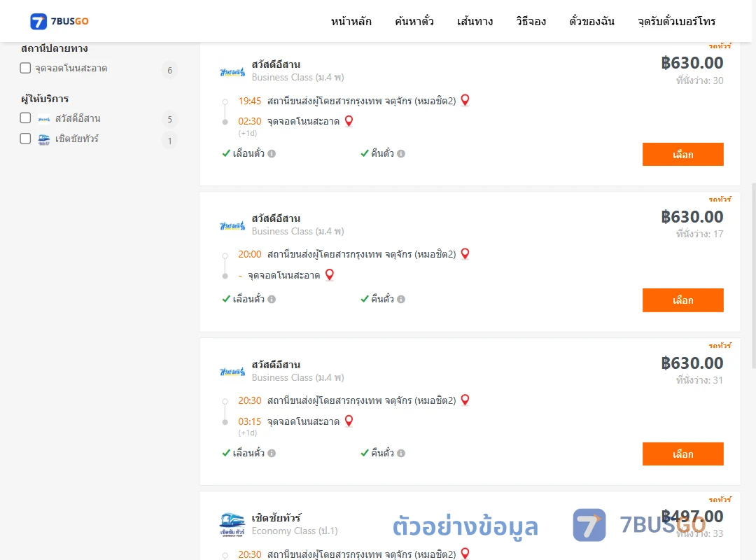Click map pin for 02:30 จุดจอดโนนสะอาด arrival

[x=349, y=120]
